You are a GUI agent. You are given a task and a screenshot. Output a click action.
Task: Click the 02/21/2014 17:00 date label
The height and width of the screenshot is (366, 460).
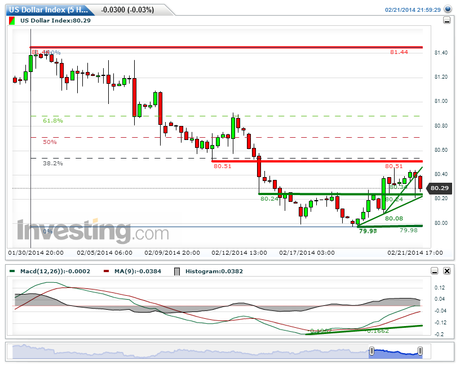pos(415,253)
